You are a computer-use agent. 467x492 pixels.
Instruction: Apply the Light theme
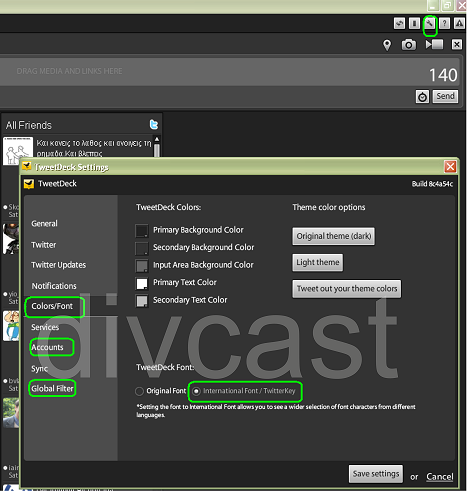click(x=318, y=263)
